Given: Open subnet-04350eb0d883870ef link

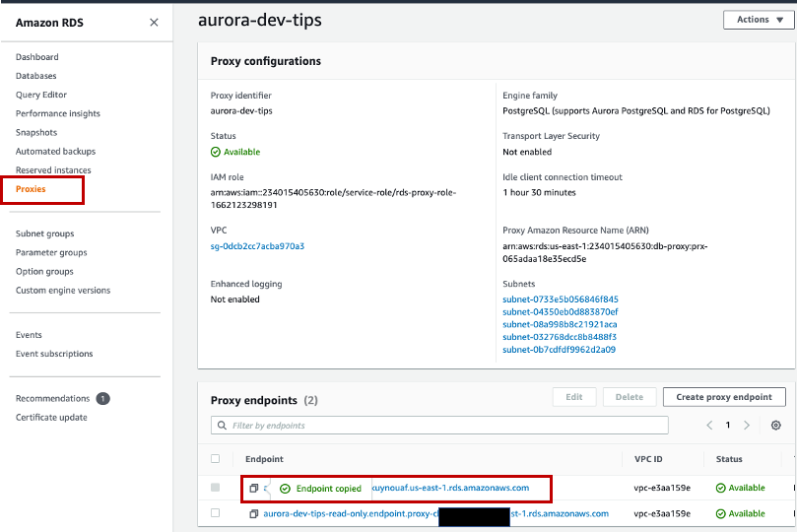Looking at the screenshot, I should click(x=561, y=312).
